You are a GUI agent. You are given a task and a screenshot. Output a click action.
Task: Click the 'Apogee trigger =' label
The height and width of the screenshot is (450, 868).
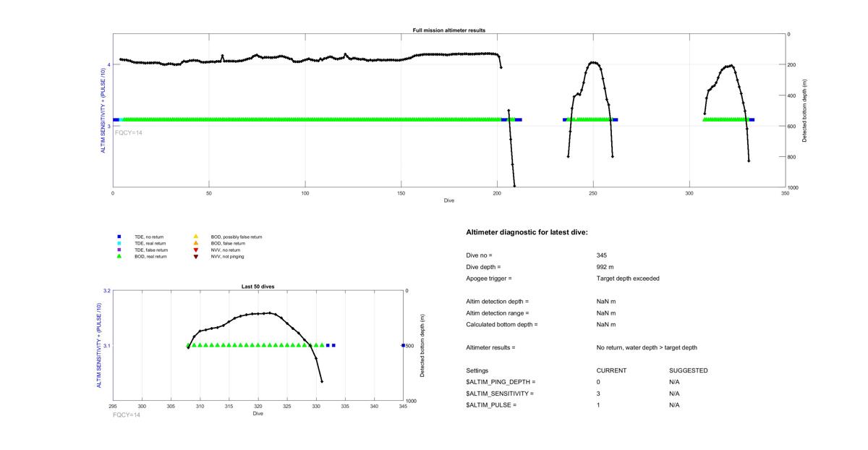[489, 279]
